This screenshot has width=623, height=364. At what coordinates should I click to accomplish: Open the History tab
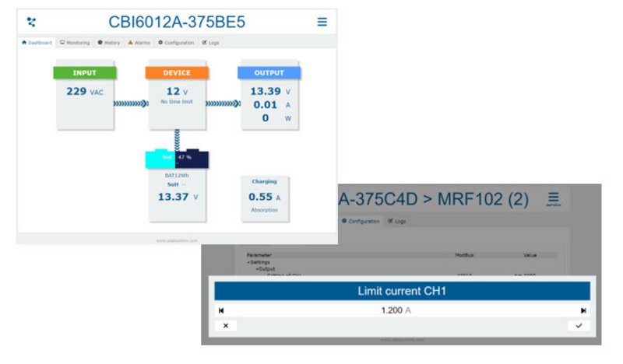point(109,43)
